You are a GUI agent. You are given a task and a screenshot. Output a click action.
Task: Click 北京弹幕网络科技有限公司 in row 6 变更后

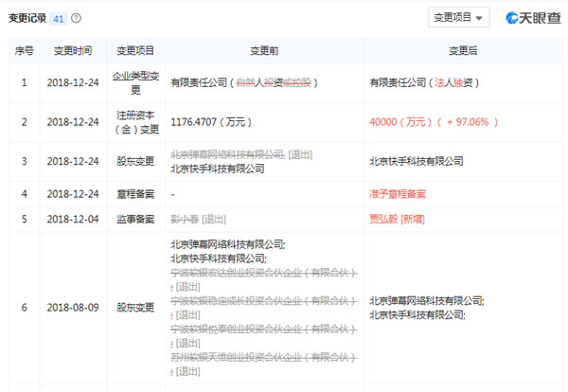[x=427, y=301]
